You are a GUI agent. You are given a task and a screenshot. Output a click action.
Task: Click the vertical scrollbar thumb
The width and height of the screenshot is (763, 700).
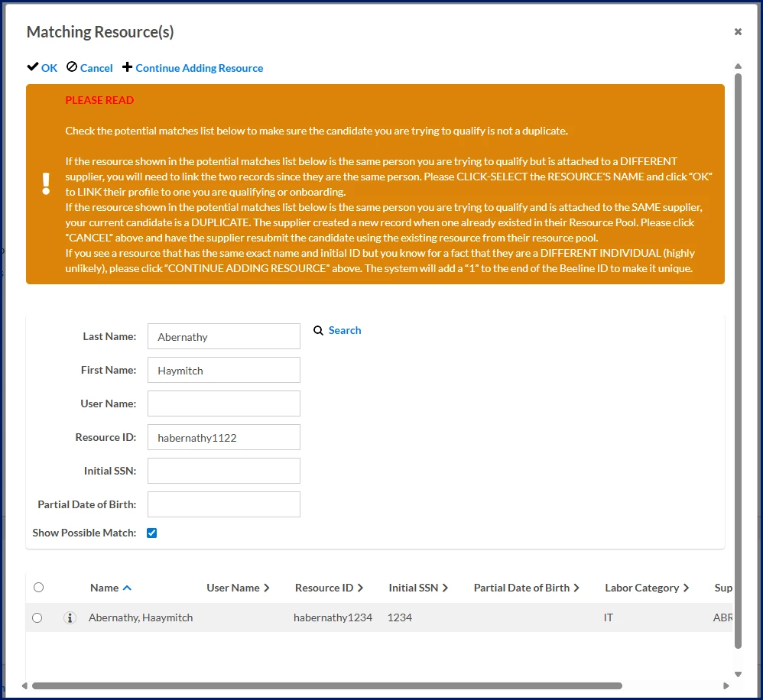pyautogui.click(x=738, y=361)
